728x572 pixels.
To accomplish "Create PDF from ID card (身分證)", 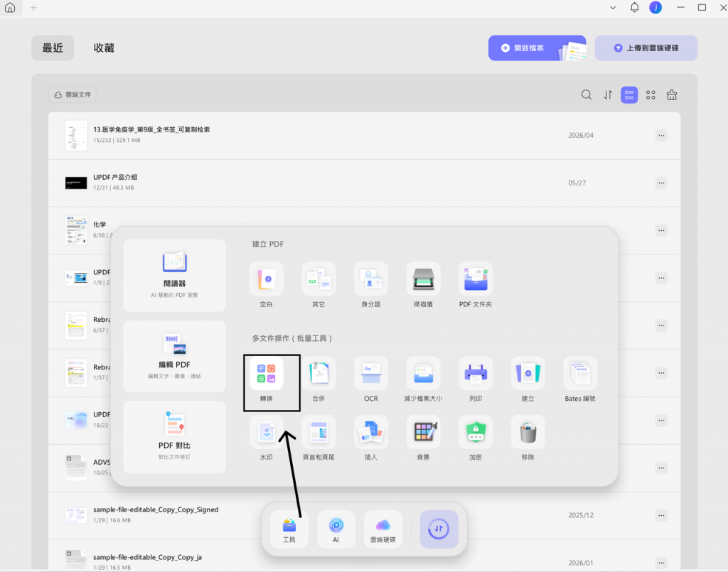I will [371, 279].
